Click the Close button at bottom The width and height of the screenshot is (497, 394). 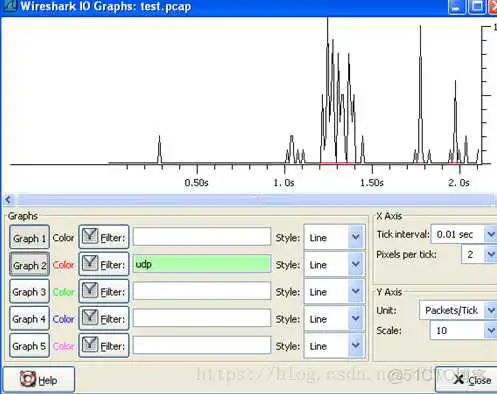click(x=467, y=379)
